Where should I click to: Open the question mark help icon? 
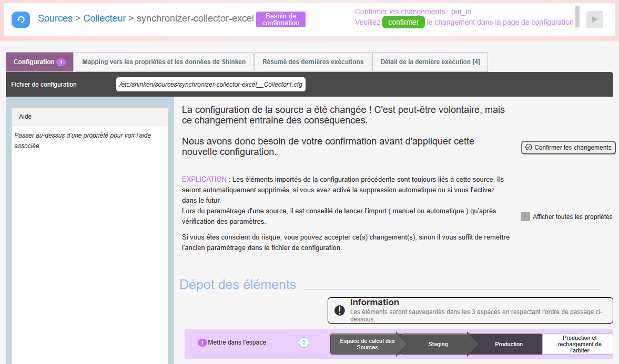(304, 342)
